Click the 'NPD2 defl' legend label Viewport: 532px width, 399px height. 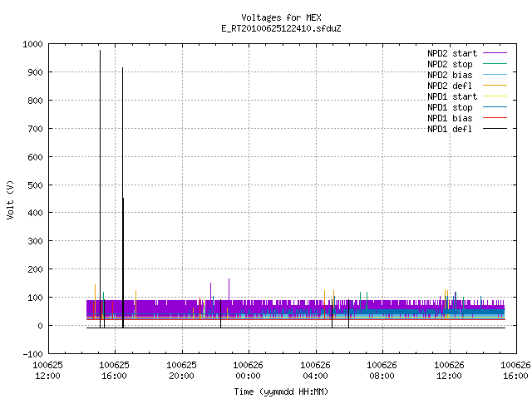tap(450, 86)
